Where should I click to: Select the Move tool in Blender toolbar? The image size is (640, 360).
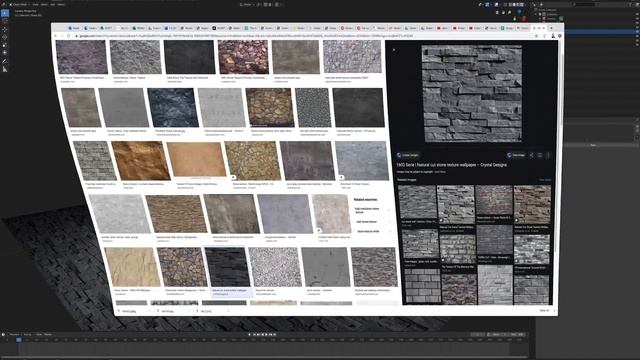click(x=5, y=29)
